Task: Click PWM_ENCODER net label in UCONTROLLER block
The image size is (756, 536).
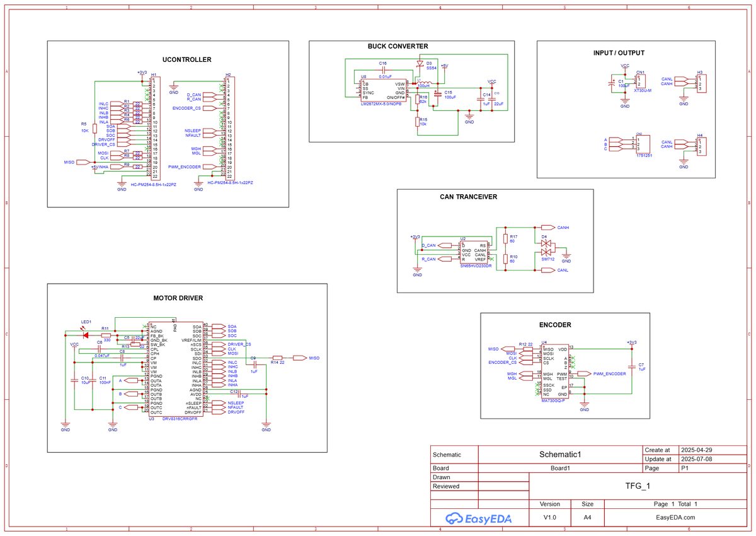Action: 185,167
